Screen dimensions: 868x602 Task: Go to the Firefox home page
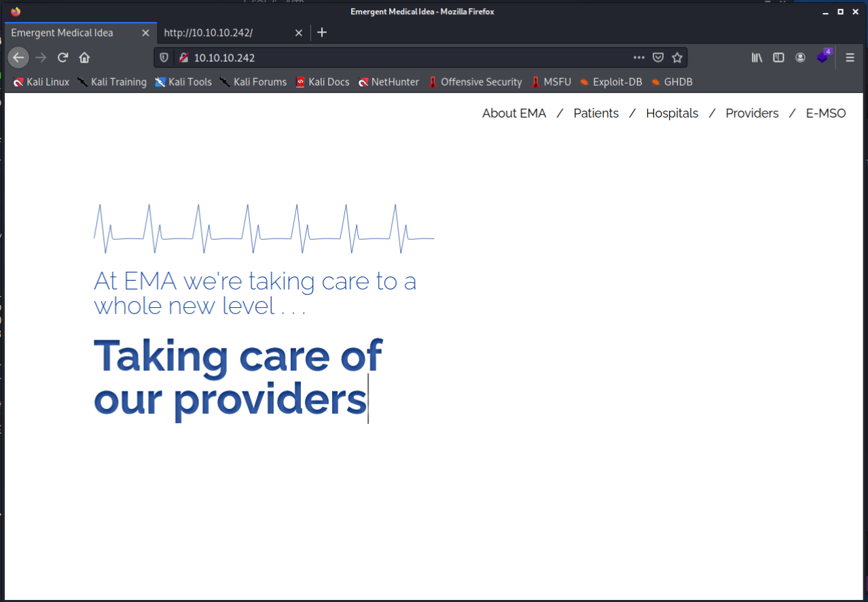[84, 58]
